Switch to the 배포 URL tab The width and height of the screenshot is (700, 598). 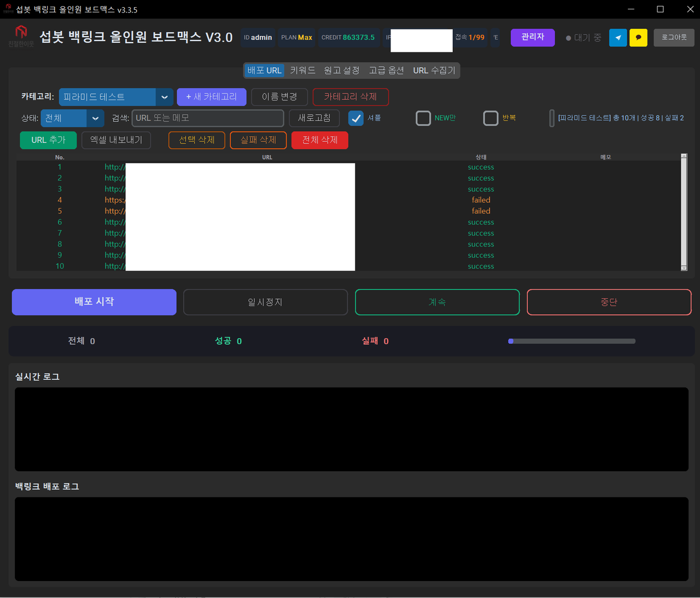[264, 71]
